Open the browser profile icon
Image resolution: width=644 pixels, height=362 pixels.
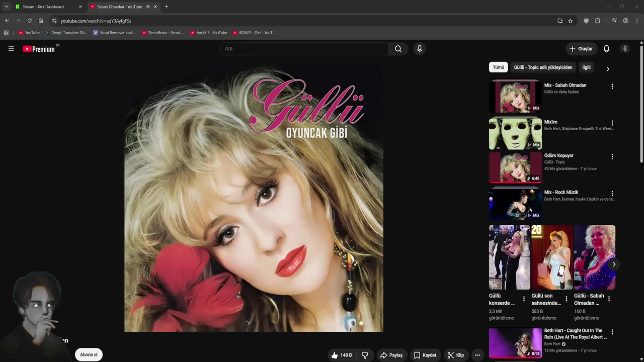tap(625, 21)
